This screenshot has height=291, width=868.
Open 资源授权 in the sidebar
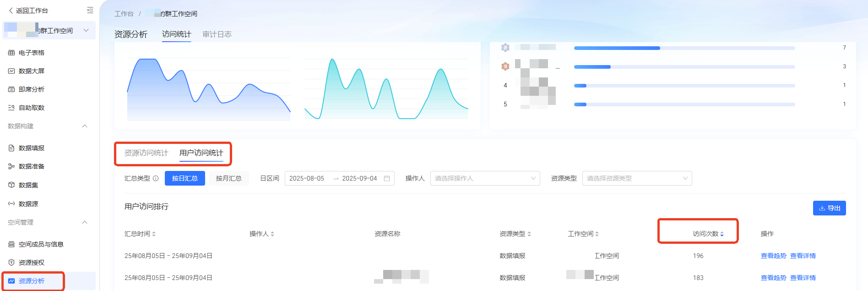(x=31, y=263)
